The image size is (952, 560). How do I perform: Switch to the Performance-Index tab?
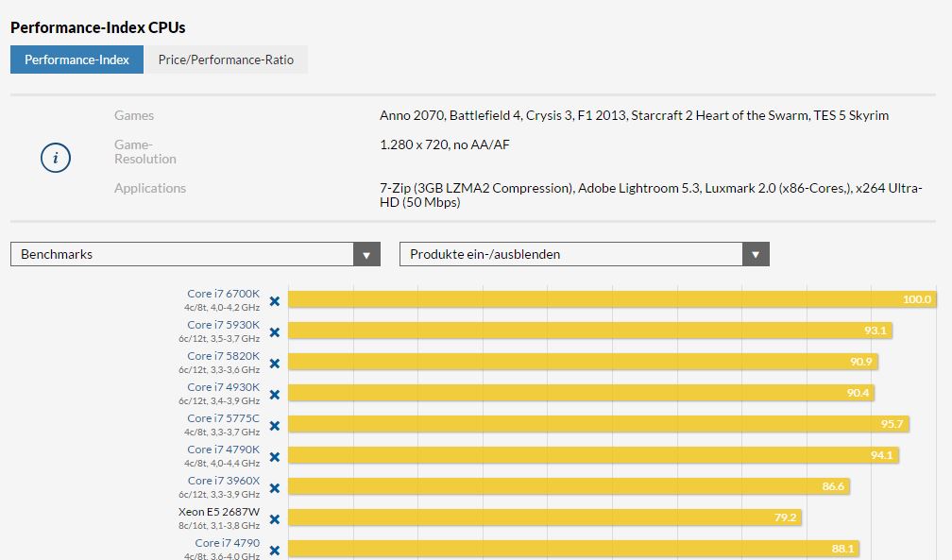(76, 59)
